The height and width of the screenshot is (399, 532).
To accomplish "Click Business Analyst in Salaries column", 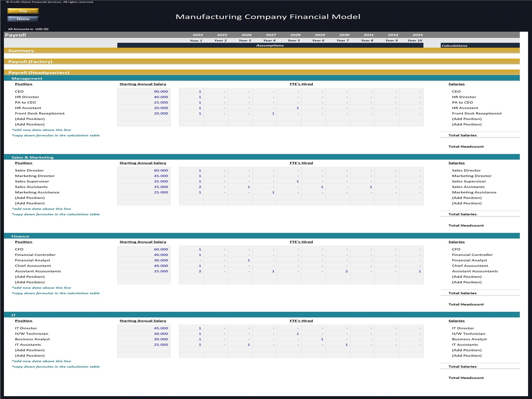I will pyautogui.click(x=469, y=339).
